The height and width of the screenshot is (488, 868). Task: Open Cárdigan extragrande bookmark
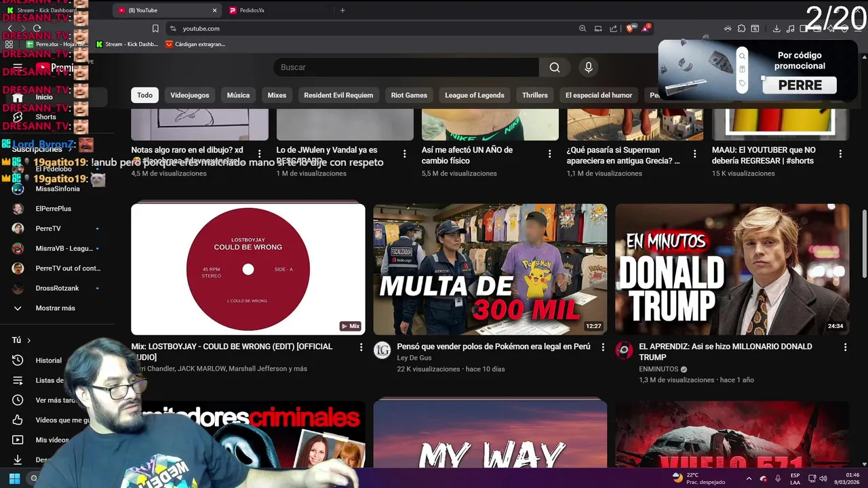click(x=195, y=44)
